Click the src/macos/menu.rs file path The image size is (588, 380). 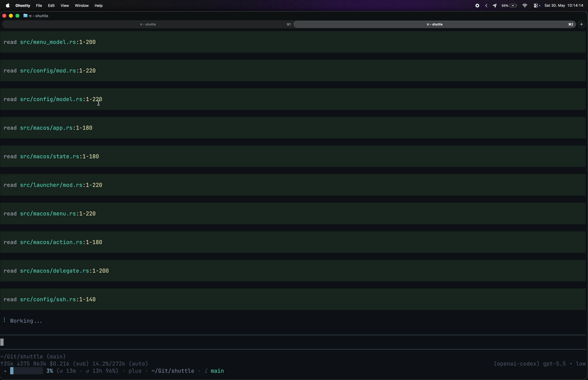coord(48,214)
